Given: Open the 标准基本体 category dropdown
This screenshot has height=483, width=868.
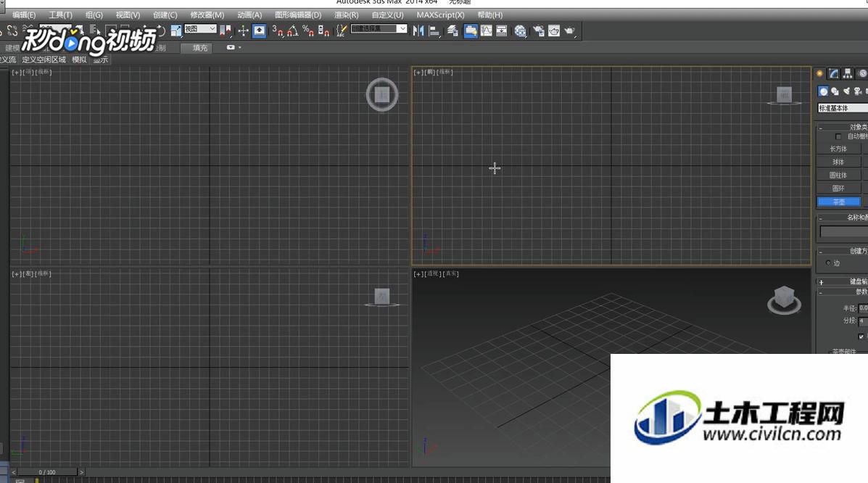Looking at the screenshot, I should (x=843, y=108).
